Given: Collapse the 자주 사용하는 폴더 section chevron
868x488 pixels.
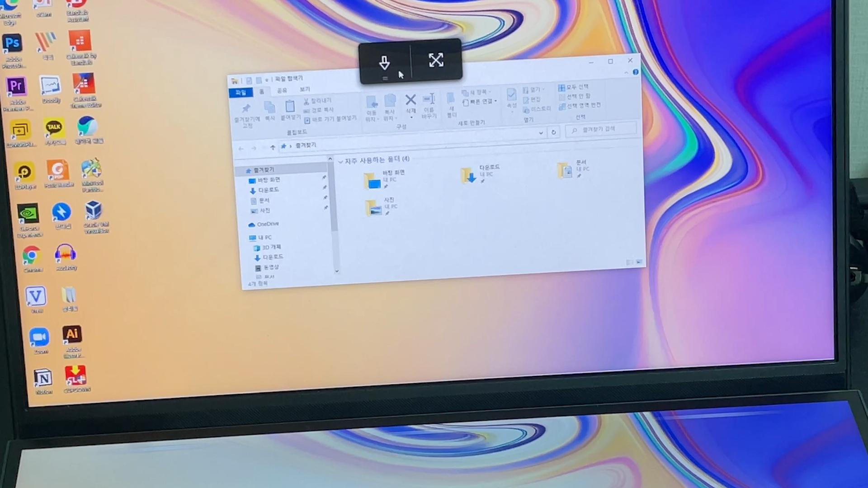Looking at the screenshot, I should 341,161.
